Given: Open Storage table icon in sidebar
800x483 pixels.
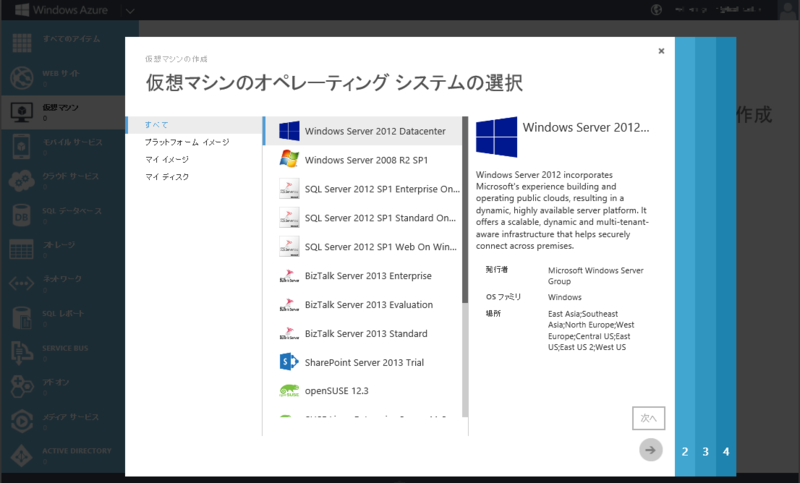Looking at the screenshot, I should (x=22, y=249).
